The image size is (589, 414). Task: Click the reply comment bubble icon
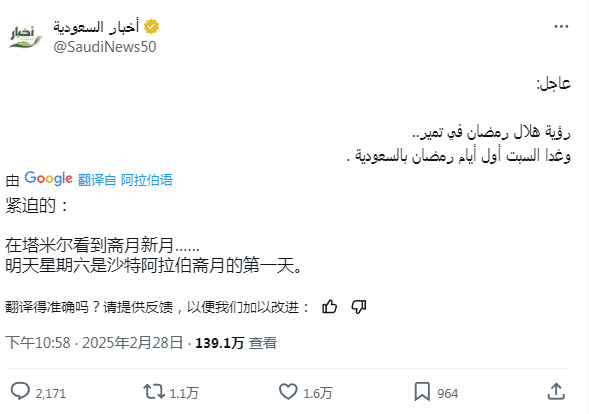point(20,391)
